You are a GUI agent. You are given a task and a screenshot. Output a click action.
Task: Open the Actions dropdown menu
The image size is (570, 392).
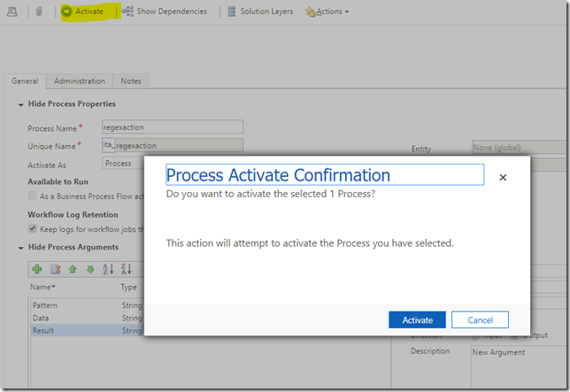coord(327,12)
